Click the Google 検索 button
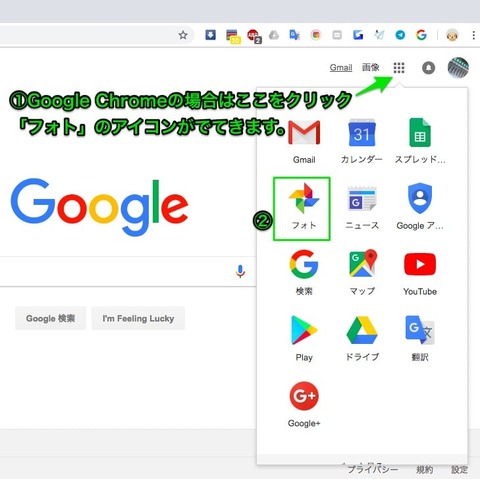The image size is (480, 479). (50, 318)
